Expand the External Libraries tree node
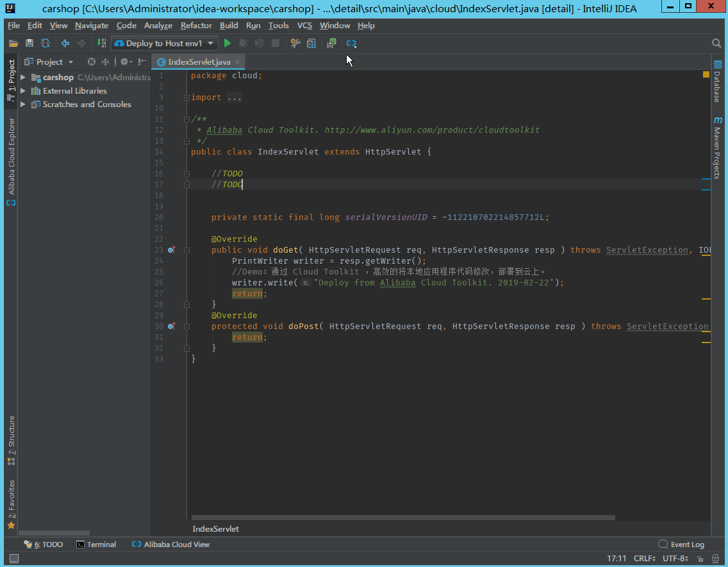 point(23,90)
